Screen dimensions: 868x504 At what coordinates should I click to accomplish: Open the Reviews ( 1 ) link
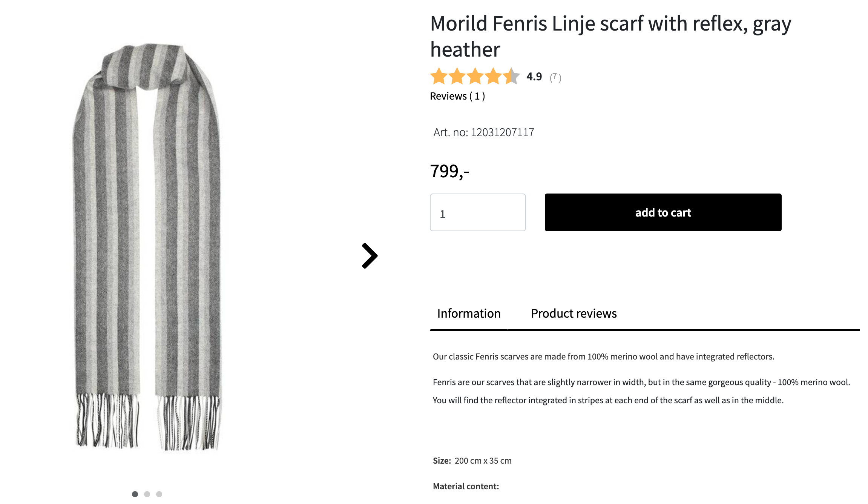pos(457,96)
